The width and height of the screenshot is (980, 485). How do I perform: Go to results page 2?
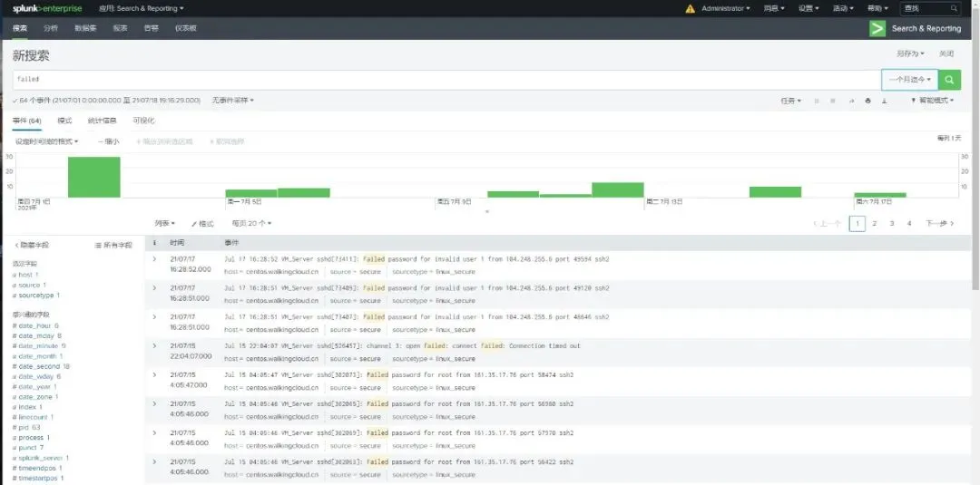tap(875, 223)
